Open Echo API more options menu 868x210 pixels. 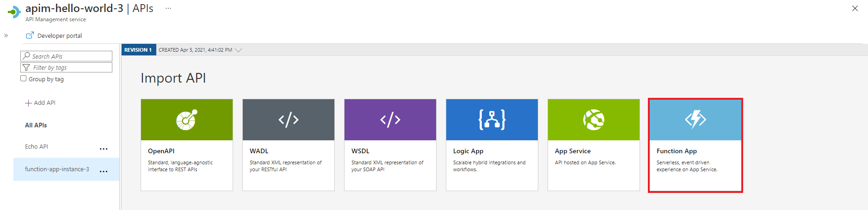point(104,149)
